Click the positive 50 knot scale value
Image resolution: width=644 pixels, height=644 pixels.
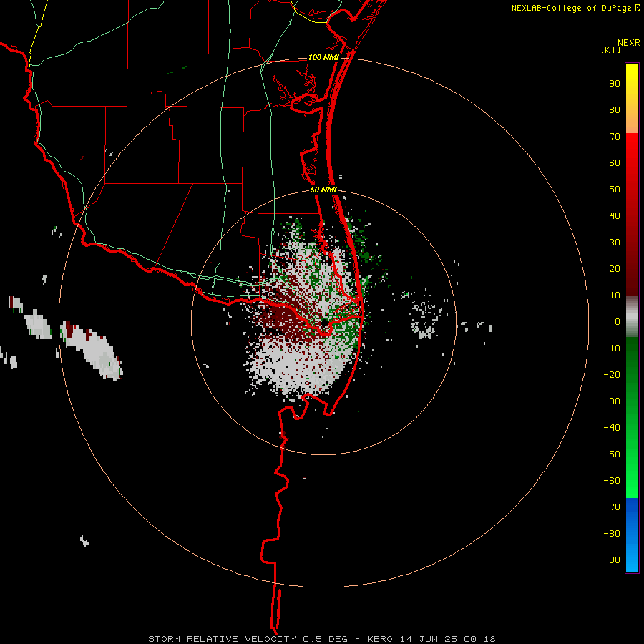coord(615,190)
